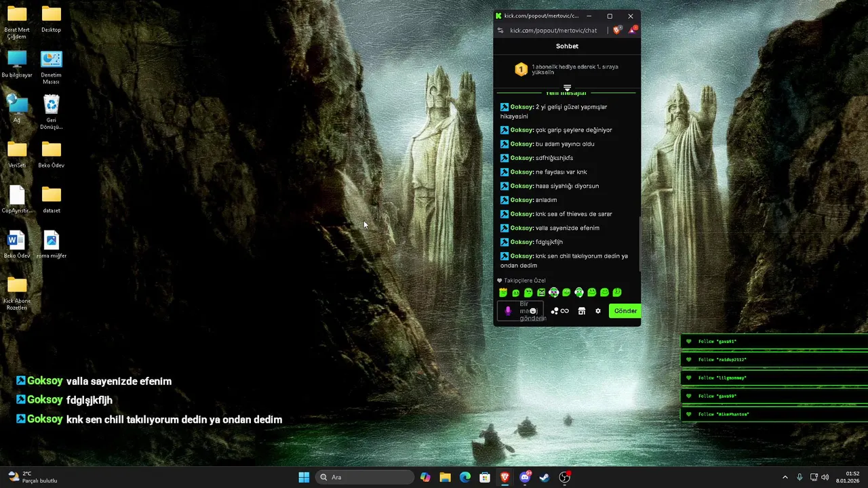Click Goksoy's name on 'anladım' message
This screenshot has height=488, width=868.
point(521,200)
